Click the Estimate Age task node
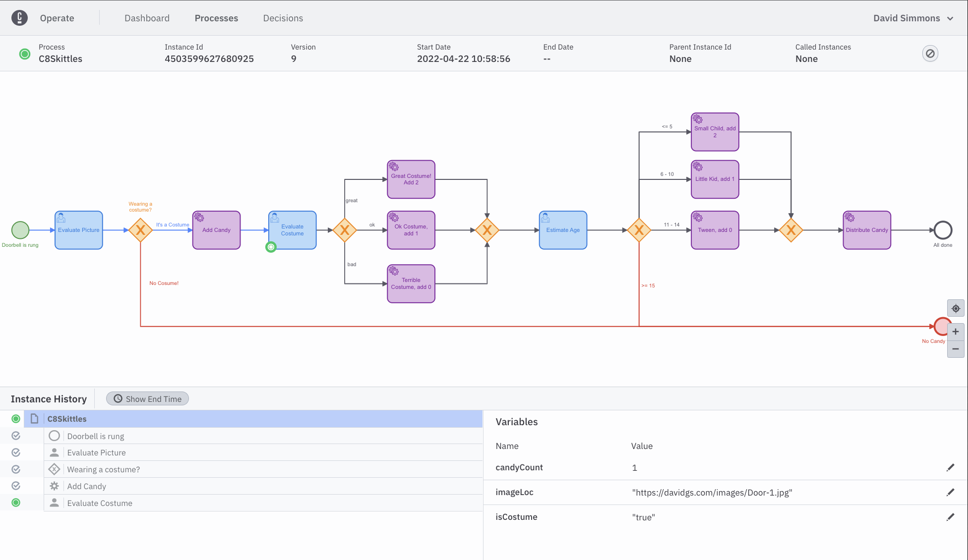 tap(563, 230)
